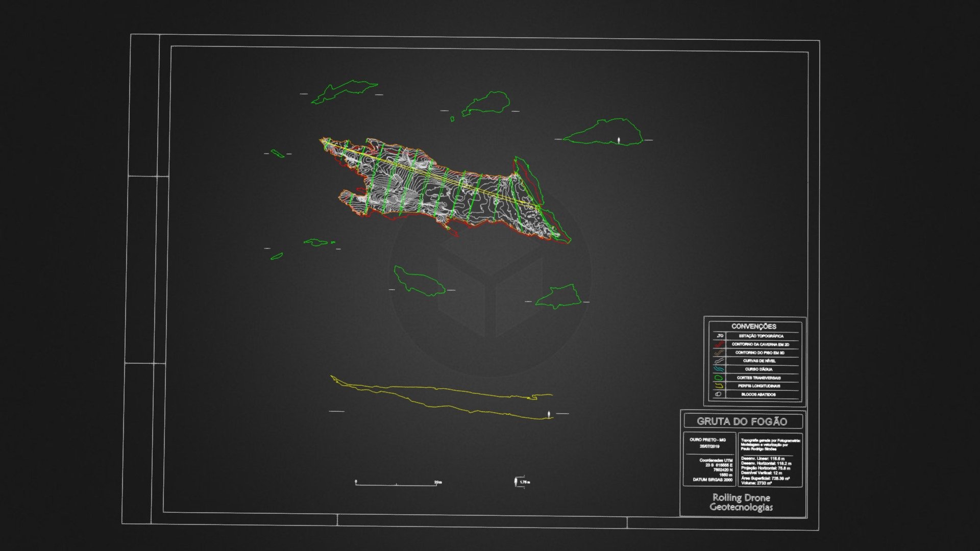Click the human scale figure labeled 1.75 m
Screen dimensions: 980x551
pyautogui.click(x=516, y=481)
